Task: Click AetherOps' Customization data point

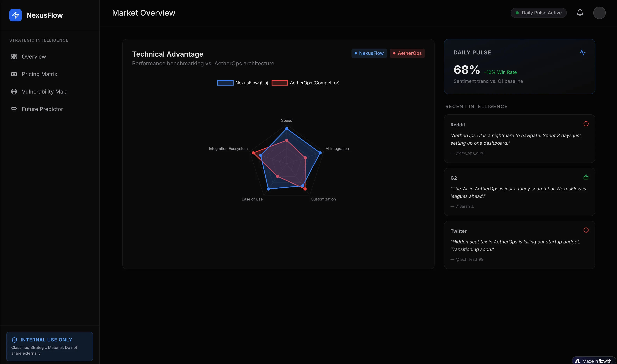Action: (305, 189)
